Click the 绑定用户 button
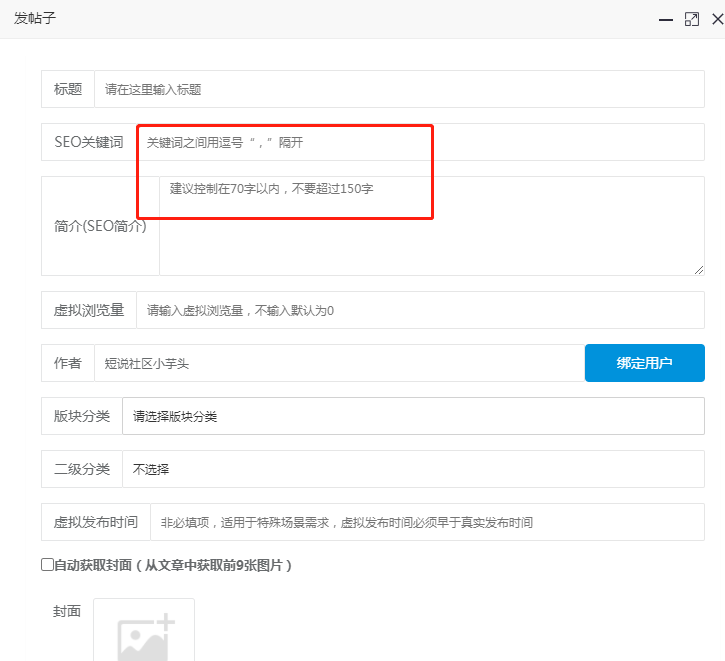Screen dimensions: 725x661 click(645, 363)
